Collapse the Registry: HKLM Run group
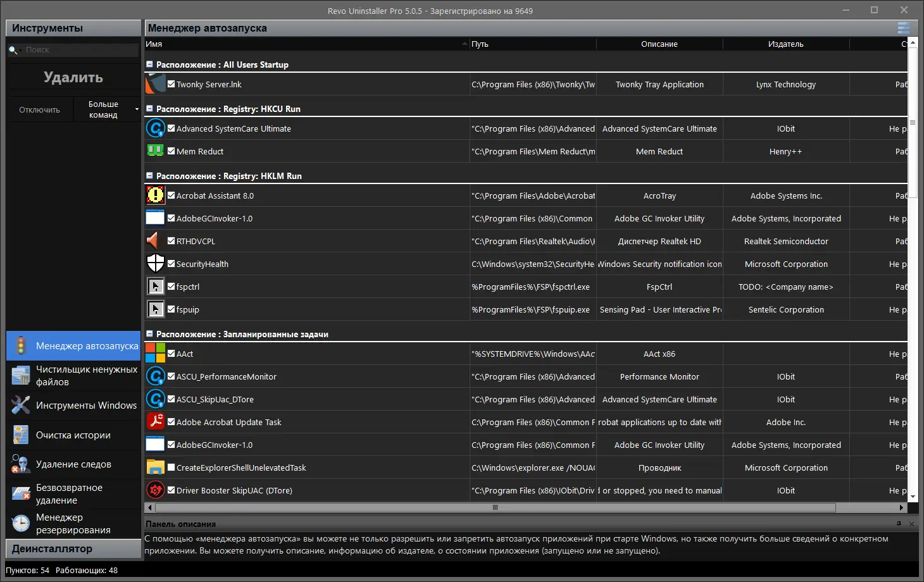924x582 pixels. [x=149, y=176]
